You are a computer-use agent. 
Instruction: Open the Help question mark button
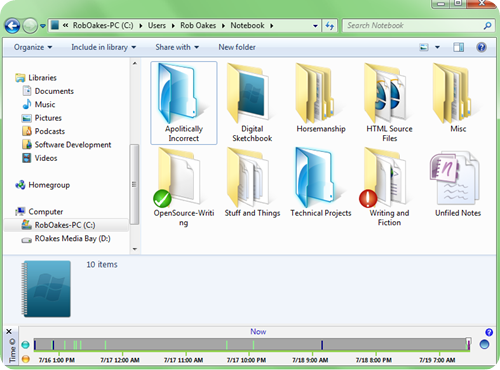pyautogui.click(x=481, y=47)
